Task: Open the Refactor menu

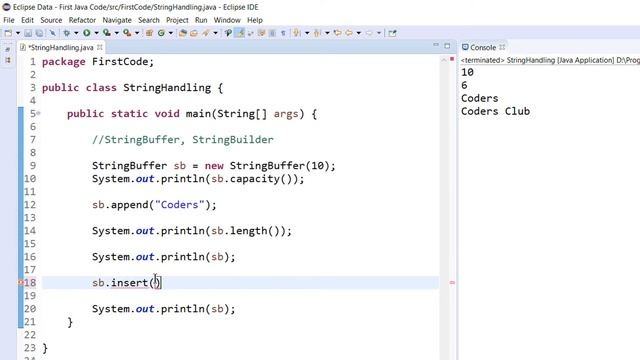Action: click(x=82, y=20)
